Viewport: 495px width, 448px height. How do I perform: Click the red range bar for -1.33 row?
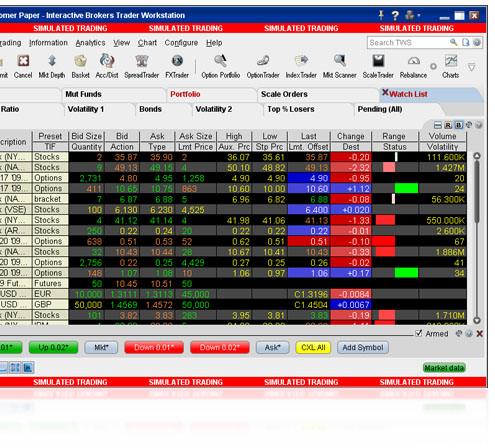tap(385, 220)
